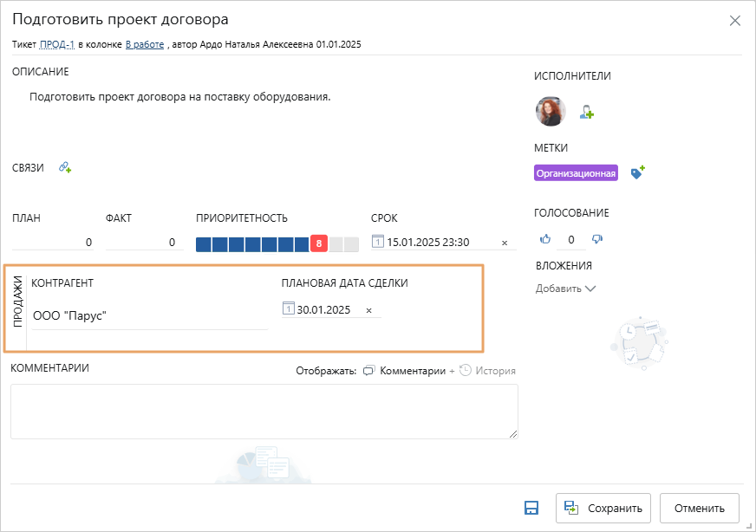756x532 pixels.
Task: Clear the planned deal date 30.01.2025
Action: (368, 311)
